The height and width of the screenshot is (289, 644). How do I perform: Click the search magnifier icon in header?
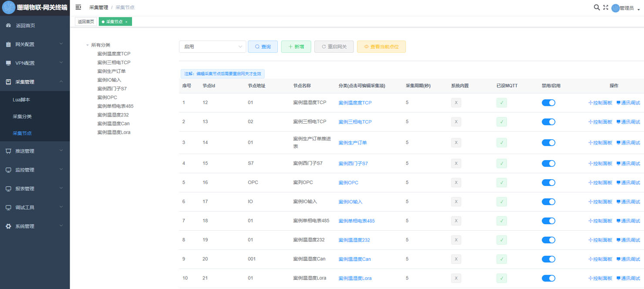point(597,7)
